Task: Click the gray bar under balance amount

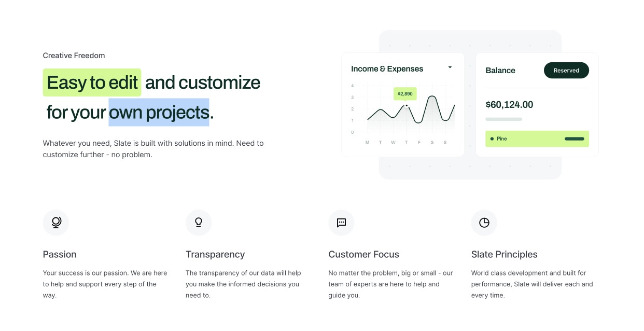Action: [x=503, y=119]
